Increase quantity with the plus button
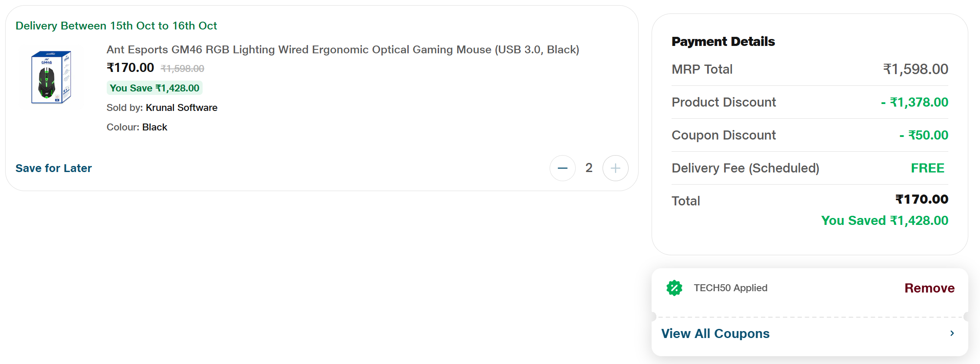980x364 pixels. [615, 168]
